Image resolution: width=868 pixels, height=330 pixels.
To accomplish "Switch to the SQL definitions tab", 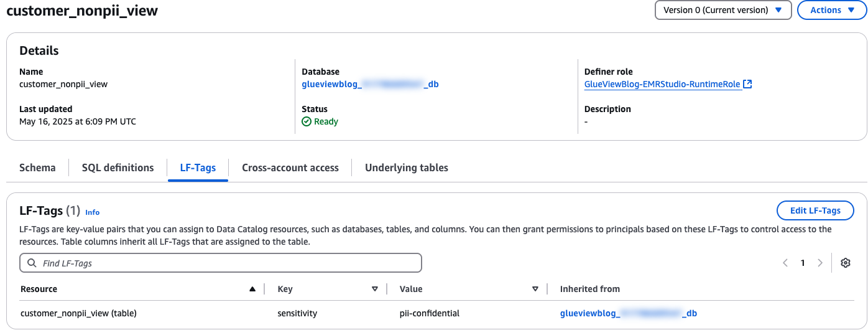I will 118,167.
